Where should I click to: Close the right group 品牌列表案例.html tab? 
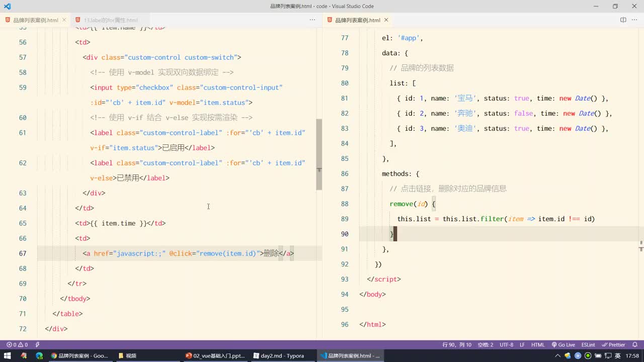(386, 20)
